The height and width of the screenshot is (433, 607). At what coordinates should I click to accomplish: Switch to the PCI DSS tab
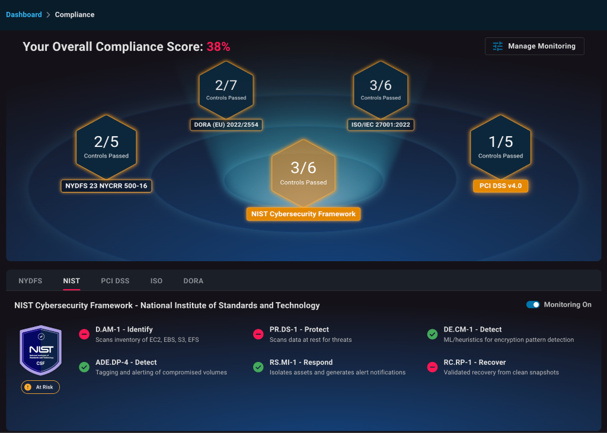click(115, 281)
